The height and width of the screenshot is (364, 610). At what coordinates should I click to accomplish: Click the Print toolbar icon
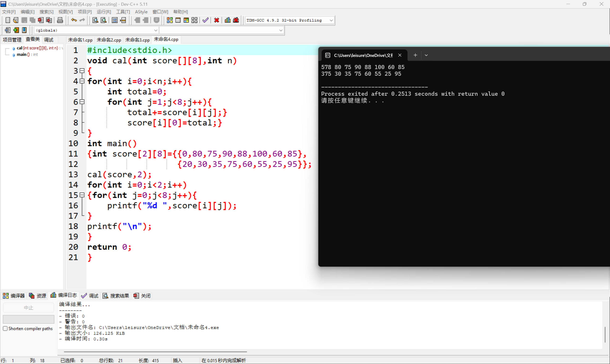point(60,20)
